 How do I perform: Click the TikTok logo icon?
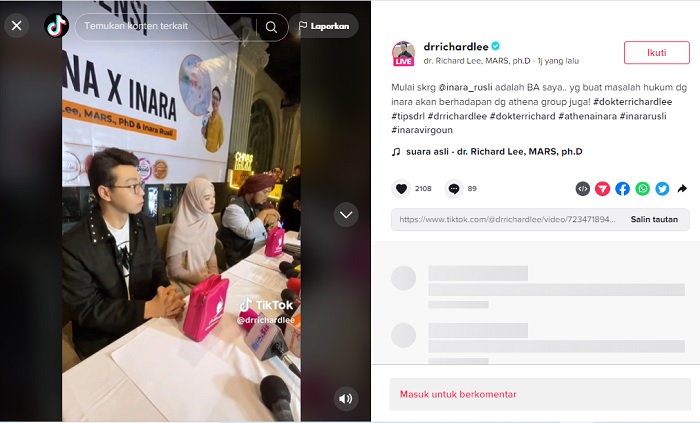[57, 26]
